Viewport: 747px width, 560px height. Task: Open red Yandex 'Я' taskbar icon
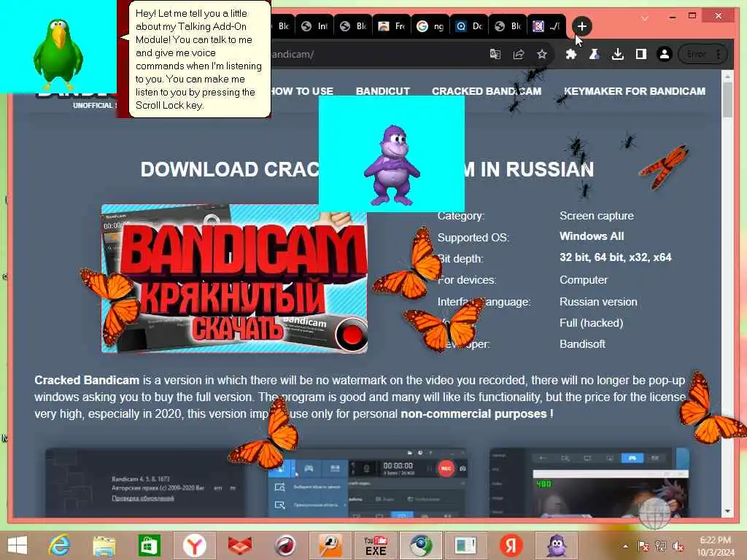pyautogui.click(x=511, y=545)
